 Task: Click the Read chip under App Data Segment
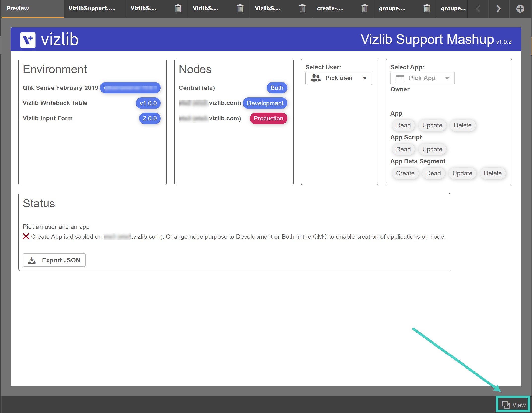point(433,173)
